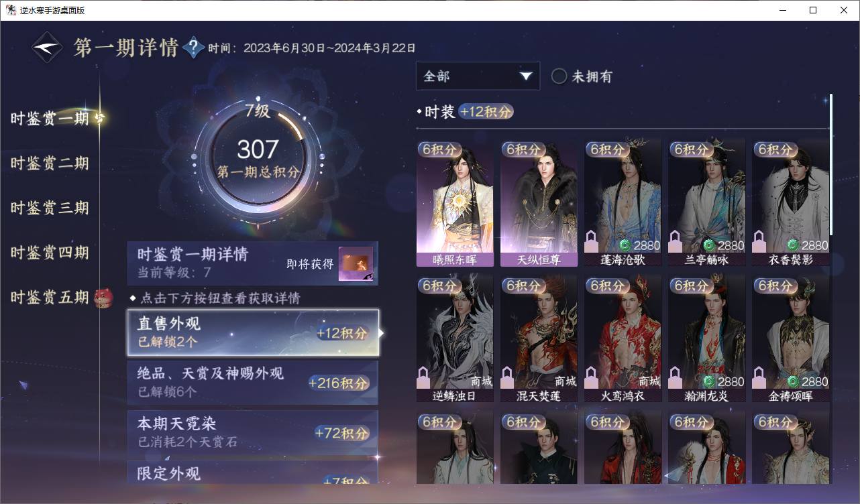Select the 火鸾鸿衣 outfit thumbnail
Screen dimensions: 860x504
623,339
